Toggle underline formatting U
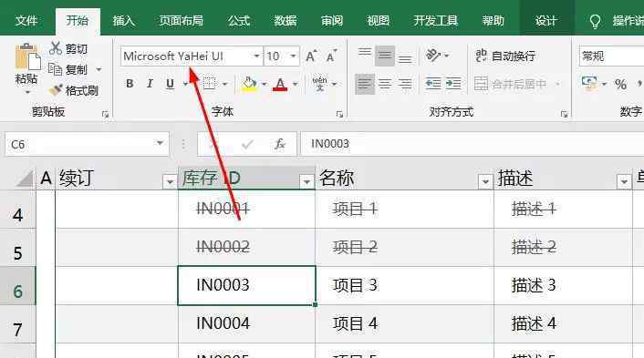The image size is (644, 358). pos(170,84)
